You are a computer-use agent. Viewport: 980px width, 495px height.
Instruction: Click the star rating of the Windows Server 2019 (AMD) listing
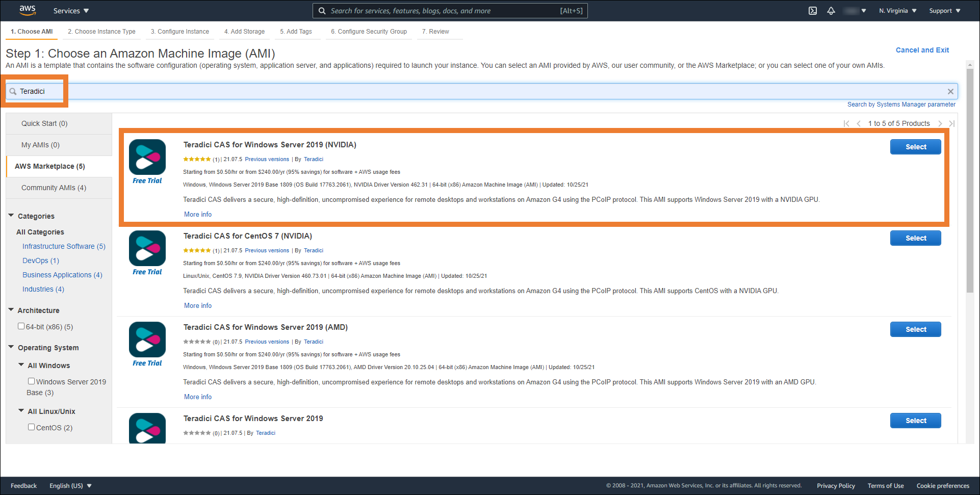[x=197, y=342]
